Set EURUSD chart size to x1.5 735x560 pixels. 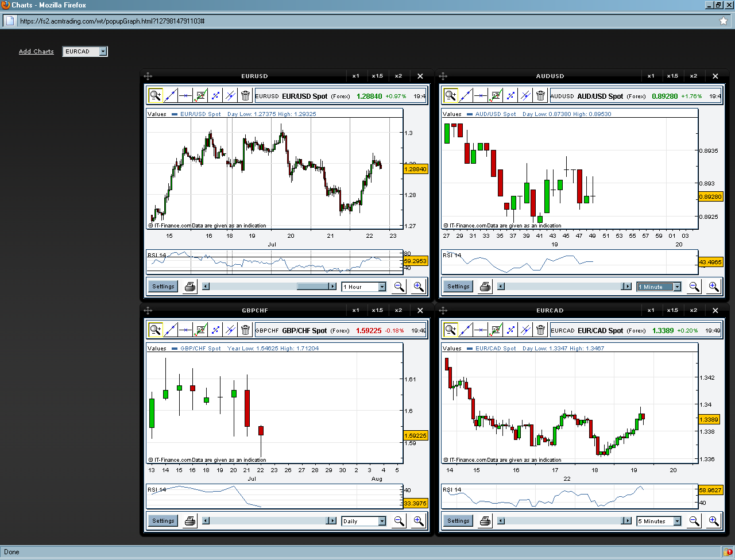[377, 76]
